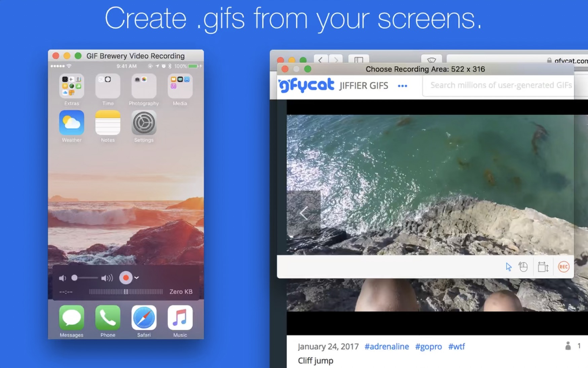This screenshot has height=368, width=588.
Task: Close the GIF Brewery Video Recording window
Action: (56, 56)
